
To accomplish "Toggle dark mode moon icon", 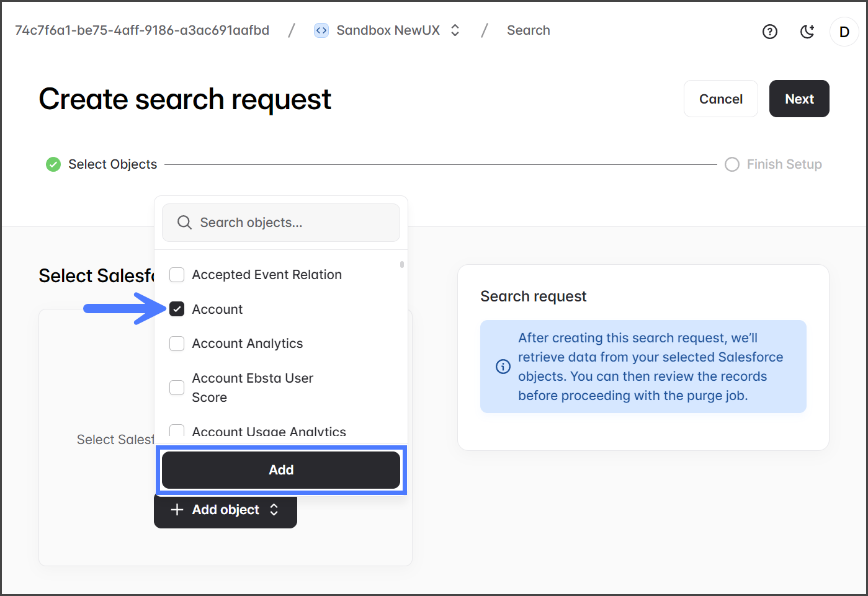I will tap(807, 32).
